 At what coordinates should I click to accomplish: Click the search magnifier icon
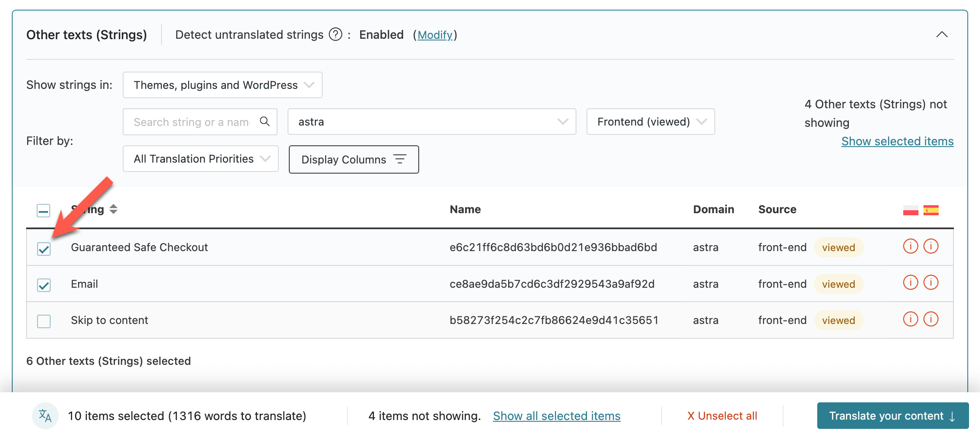click(x=264, y=122)
